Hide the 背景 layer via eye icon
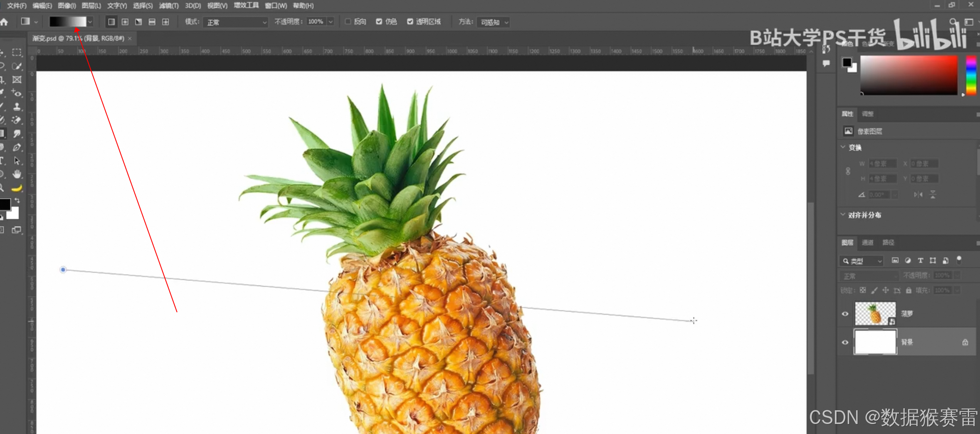Image resolution: width=980 pixels, height=434 pixels. pos(845,342)
